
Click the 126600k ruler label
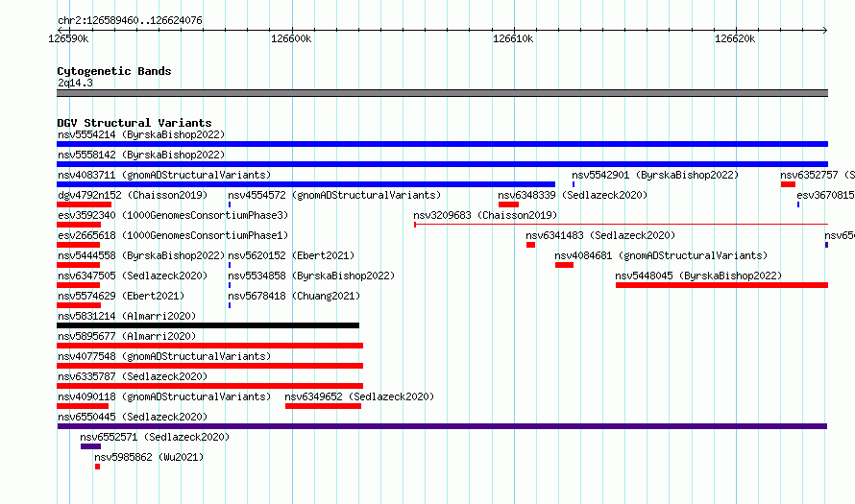291,38
